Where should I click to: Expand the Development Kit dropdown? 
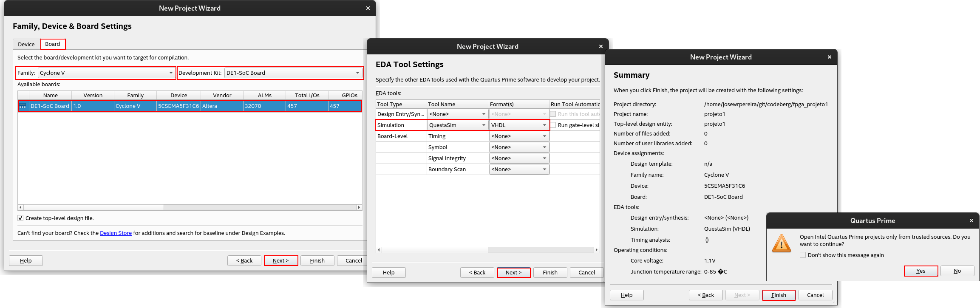293,73
